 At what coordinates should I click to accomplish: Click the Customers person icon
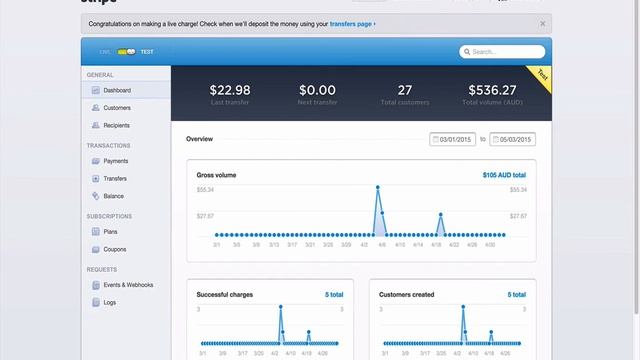pos(96,108)
